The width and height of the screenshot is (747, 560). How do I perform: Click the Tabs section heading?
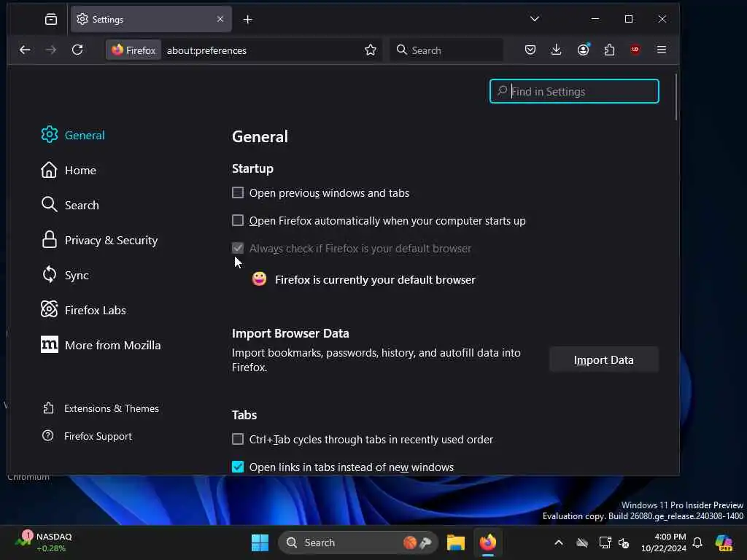click(x=244, y=415)
